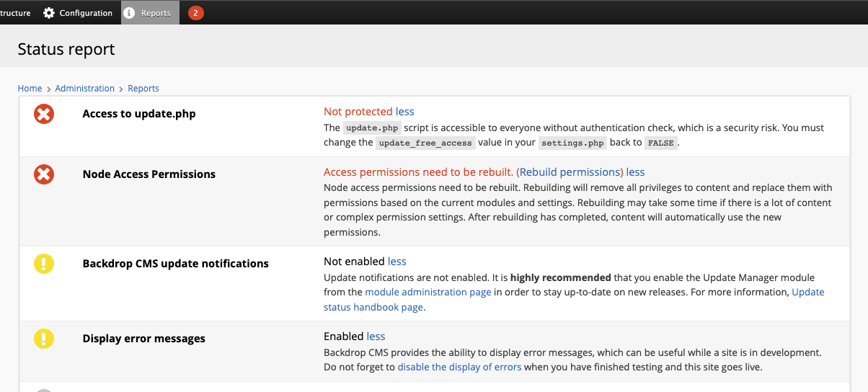868x392 pixels.
Task: Open the Reports menu tab
Action: pyautogui.click(x=150, y=13)
